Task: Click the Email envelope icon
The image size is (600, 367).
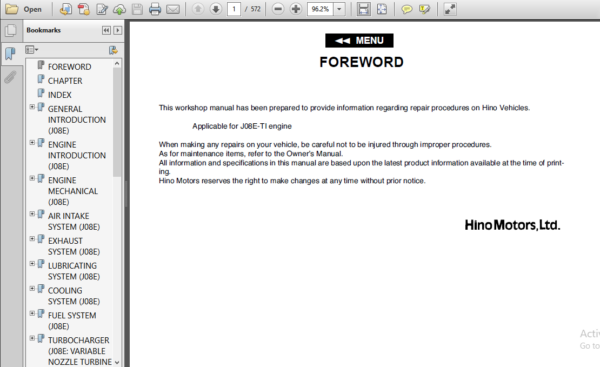Action: pos(173,9)
